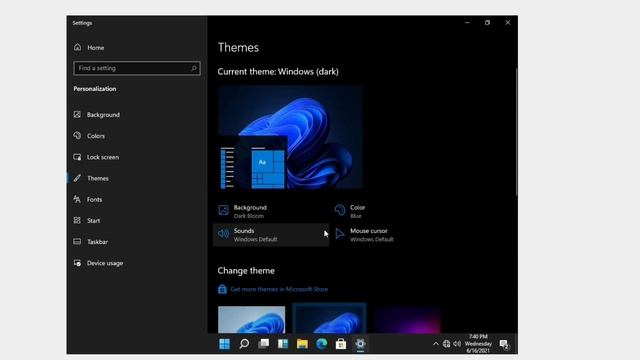The height and width of the screenshot is (360, 640).
Task: Open Lock screen settings
Action: pyautogui.click(x=96, y=157)
